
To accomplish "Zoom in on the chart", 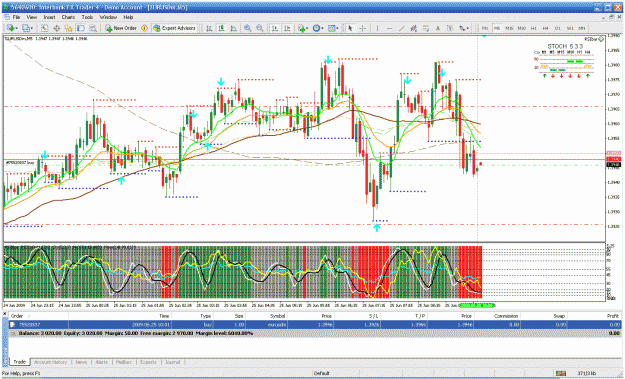I will pos(248,28).
